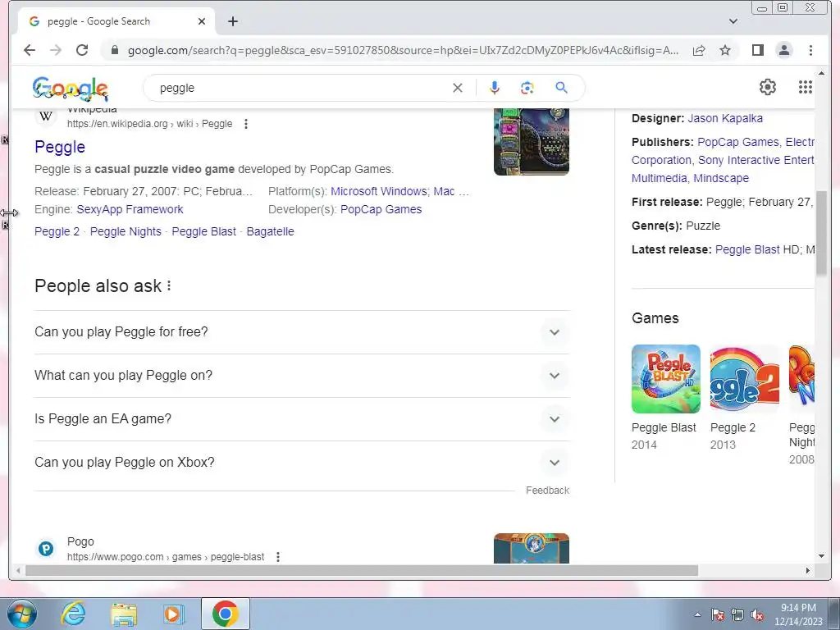Screen dimensions: 840x630
Task: Share this page icon in address bar
Action: point(699,50)
